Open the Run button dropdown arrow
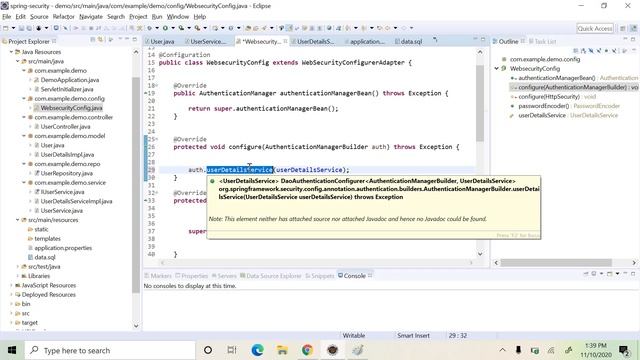640x360 pixels. point(173,28)
